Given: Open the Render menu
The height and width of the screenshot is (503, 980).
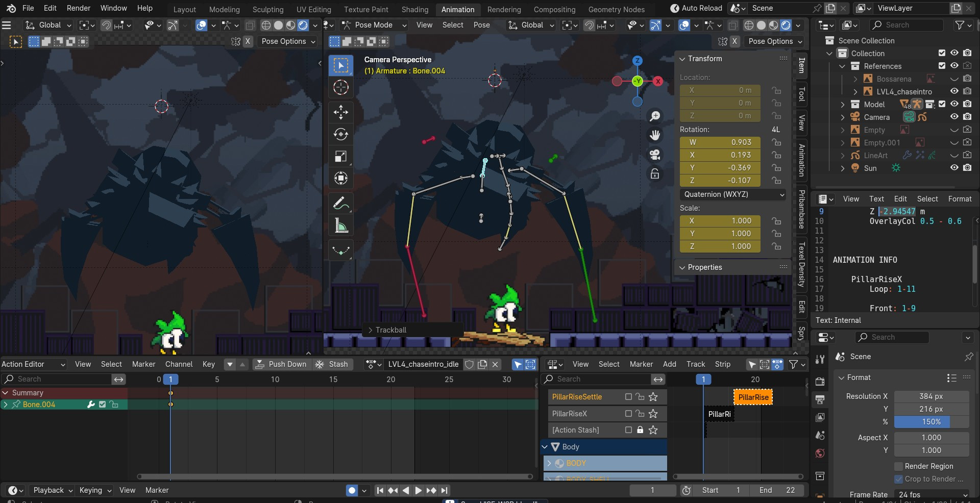Looking at the screenshot, I should (x=79, y=8).
